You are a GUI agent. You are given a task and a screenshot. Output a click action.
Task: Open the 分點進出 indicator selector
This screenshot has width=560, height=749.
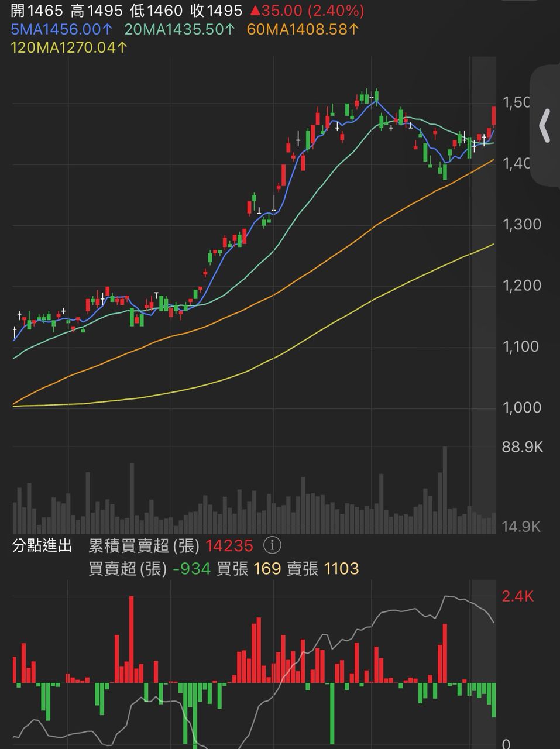click(x=42, y=546)
